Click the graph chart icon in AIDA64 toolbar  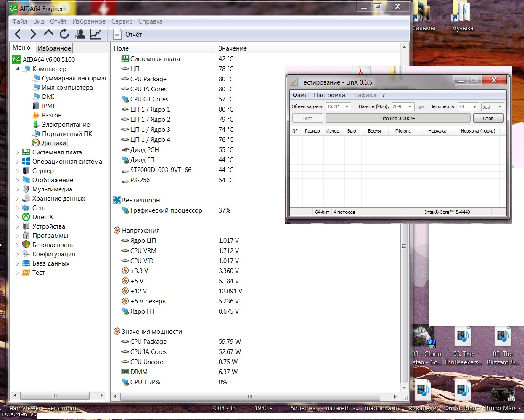click(x=95, y=34)
